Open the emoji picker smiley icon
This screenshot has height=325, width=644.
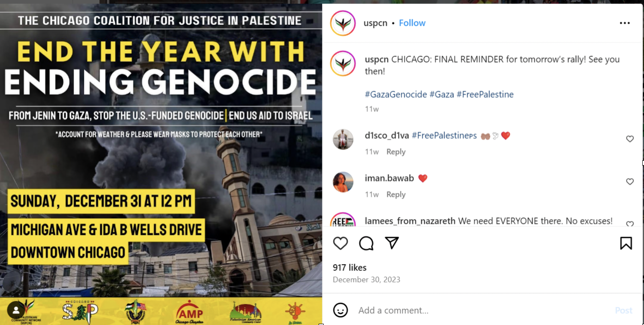tap(340, 310)
